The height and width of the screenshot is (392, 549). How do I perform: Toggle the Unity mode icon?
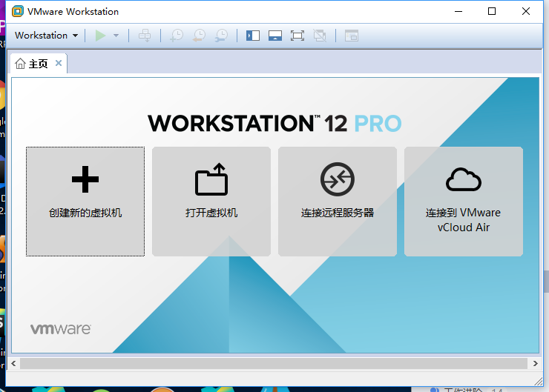[x=320, y=36]
